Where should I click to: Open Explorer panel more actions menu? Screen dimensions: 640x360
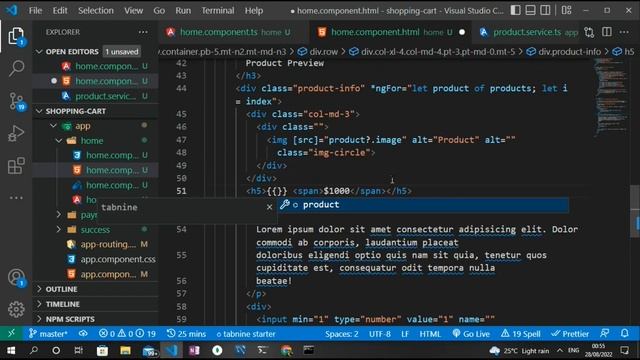143,32
